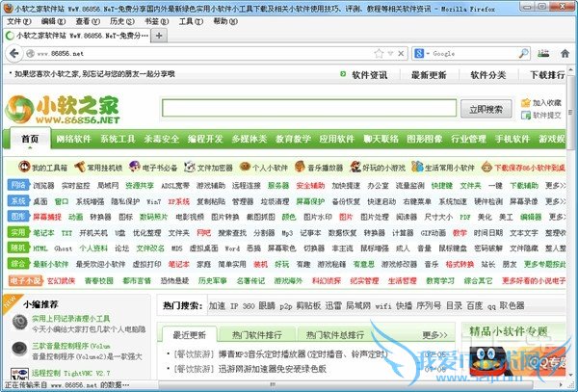Click the blue 系统 category label
Screen dimensions: 578x392
click(18, 200)
